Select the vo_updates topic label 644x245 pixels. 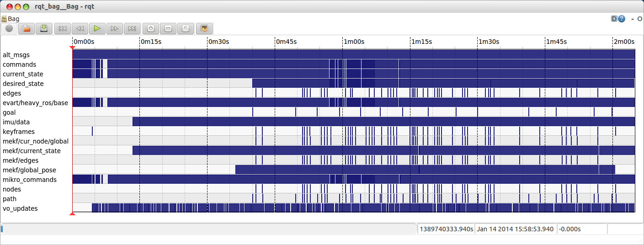coord(20,208)
